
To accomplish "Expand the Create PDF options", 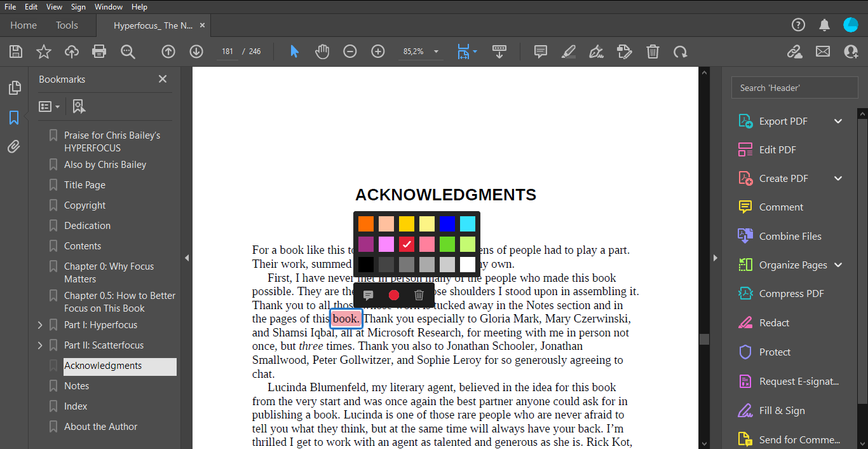I will coord(838,178).
